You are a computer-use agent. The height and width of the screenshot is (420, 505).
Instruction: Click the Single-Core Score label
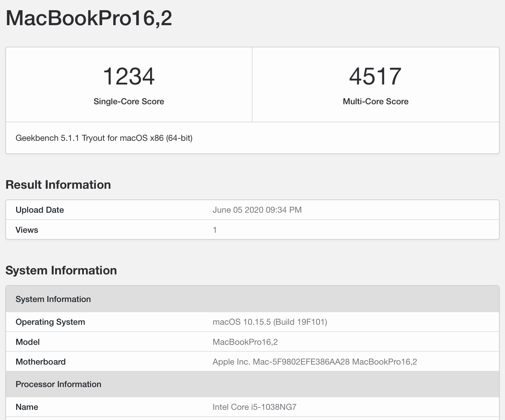(x=129, y=101)
